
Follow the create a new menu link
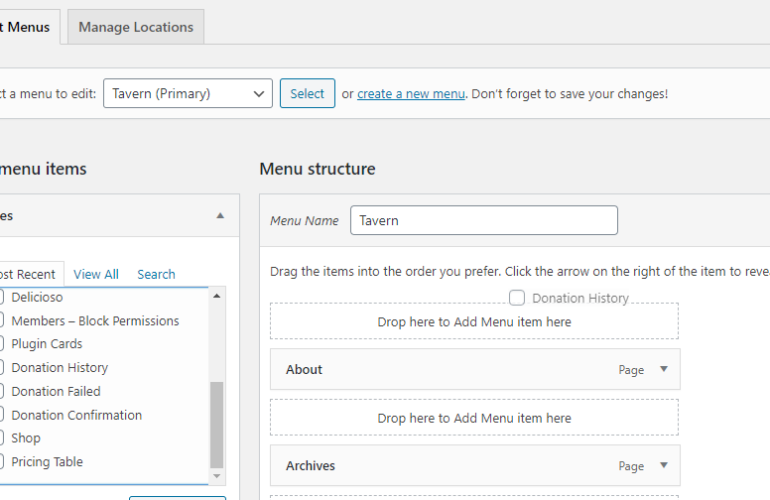411,94
